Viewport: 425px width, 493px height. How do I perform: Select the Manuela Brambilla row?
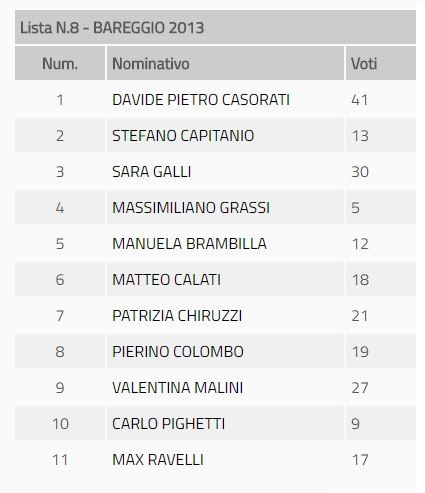click(215, 244)
